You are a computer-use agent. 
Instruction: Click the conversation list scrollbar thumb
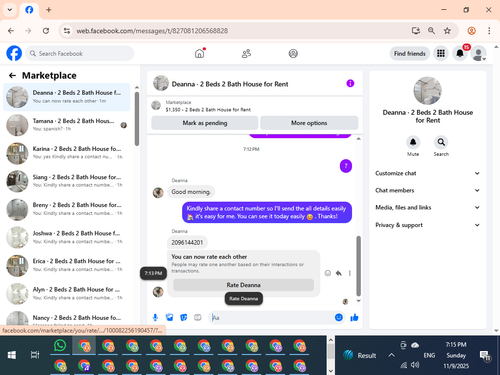[x=137, y=119]
